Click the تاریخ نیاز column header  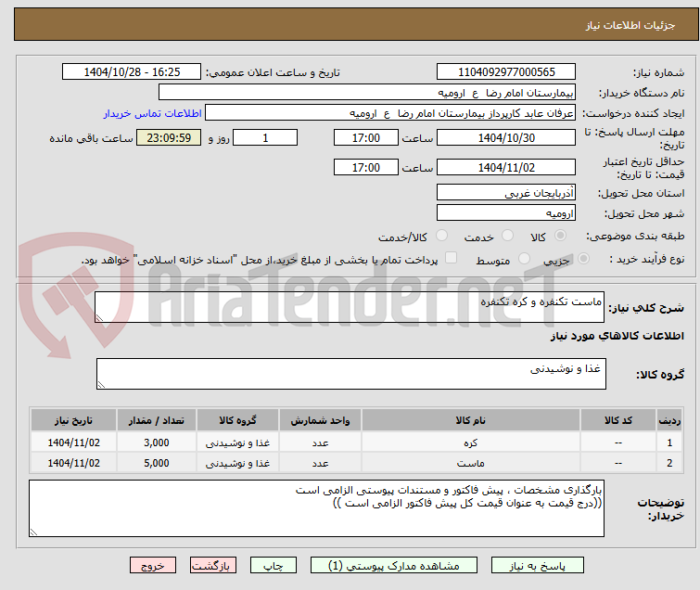73,420
